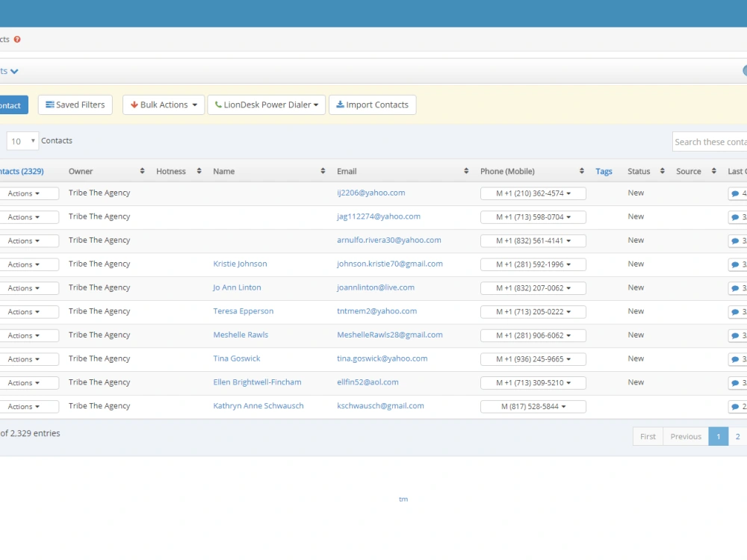Click comment bubble icon in Teresa Epperson row
Viewport: 747px width, 560px height.
(735, 312)
